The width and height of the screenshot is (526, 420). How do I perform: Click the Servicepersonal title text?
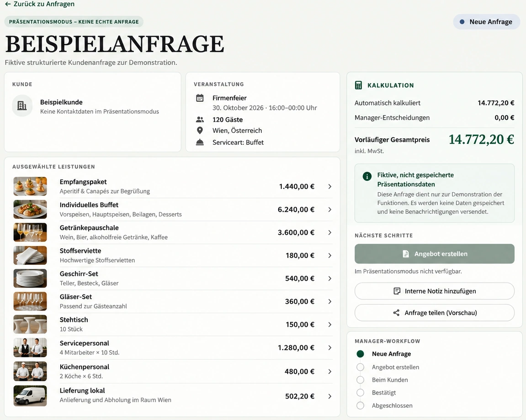click(x=84, y=343)
